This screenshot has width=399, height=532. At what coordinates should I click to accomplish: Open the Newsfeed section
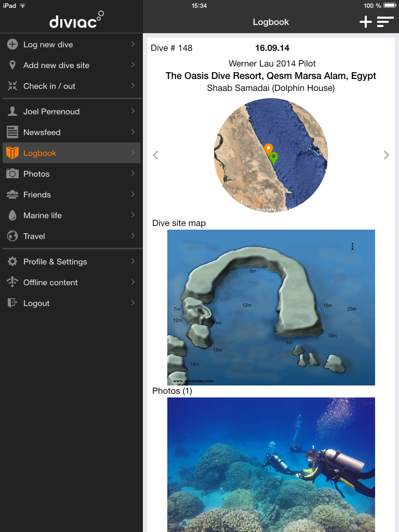[x=71, y=132]
